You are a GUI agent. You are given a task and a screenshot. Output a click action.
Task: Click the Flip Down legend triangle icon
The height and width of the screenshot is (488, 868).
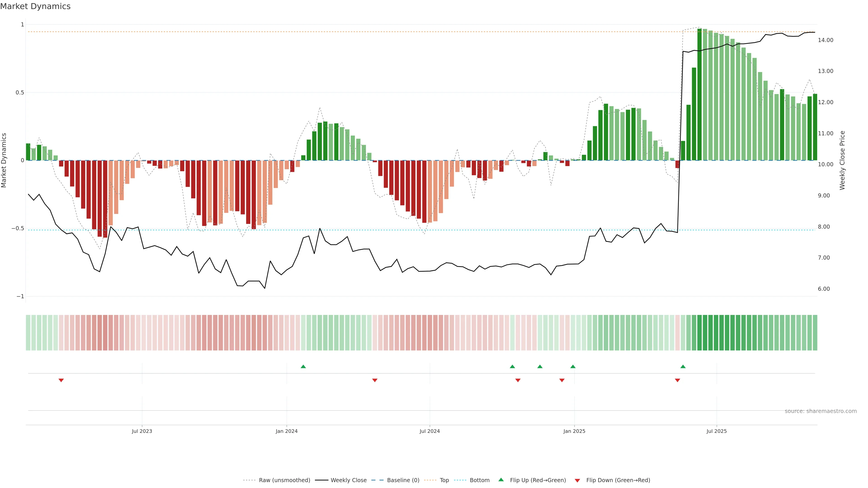577,481
